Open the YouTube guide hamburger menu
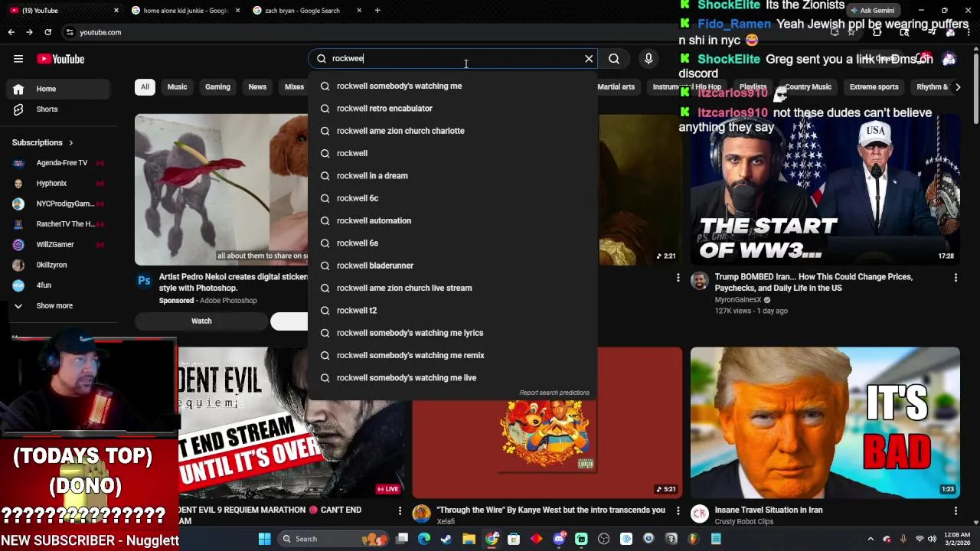The image size is (980, 551). (x=18, y=59)
